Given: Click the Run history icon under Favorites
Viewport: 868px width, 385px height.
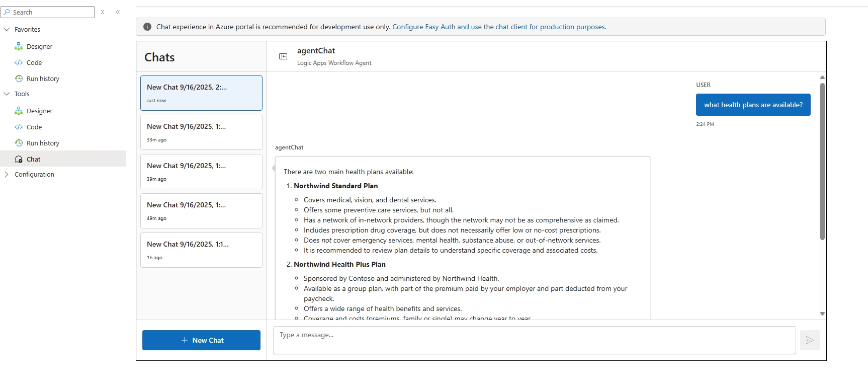Looking at the screenshot, I should [19, 79].
